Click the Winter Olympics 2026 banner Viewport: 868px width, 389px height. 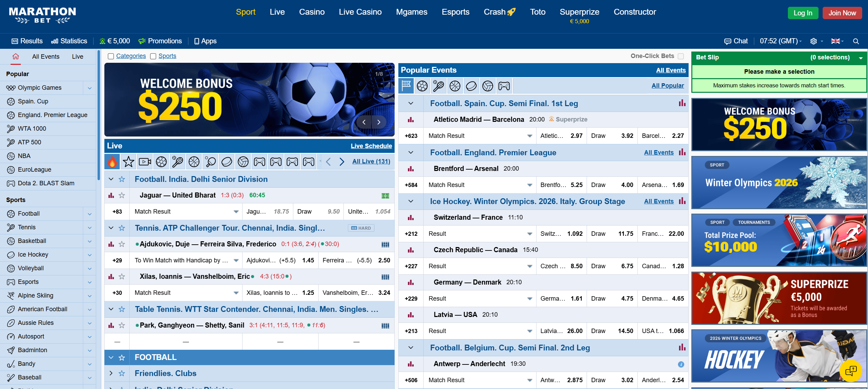tap(779, 183)
